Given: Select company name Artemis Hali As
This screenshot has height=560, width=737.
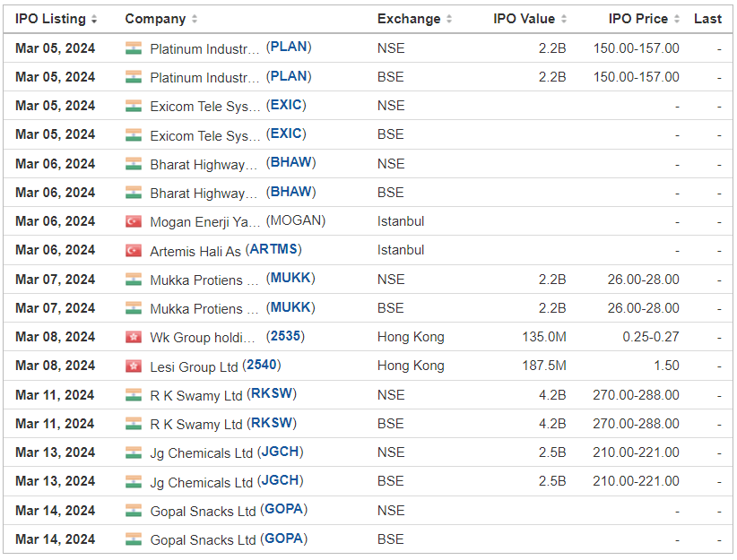Looking at the screenshot, I should click(195, 252).
